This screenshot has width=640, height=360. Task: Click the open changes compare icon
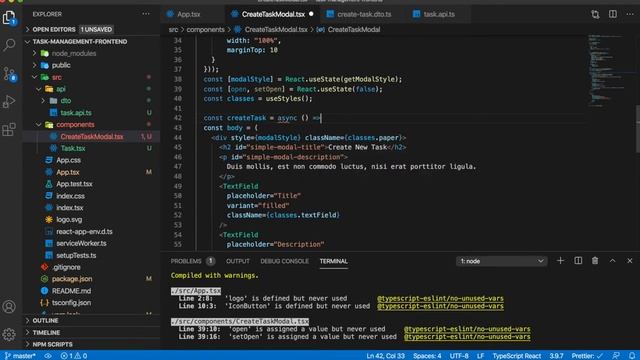pos(595,14)
